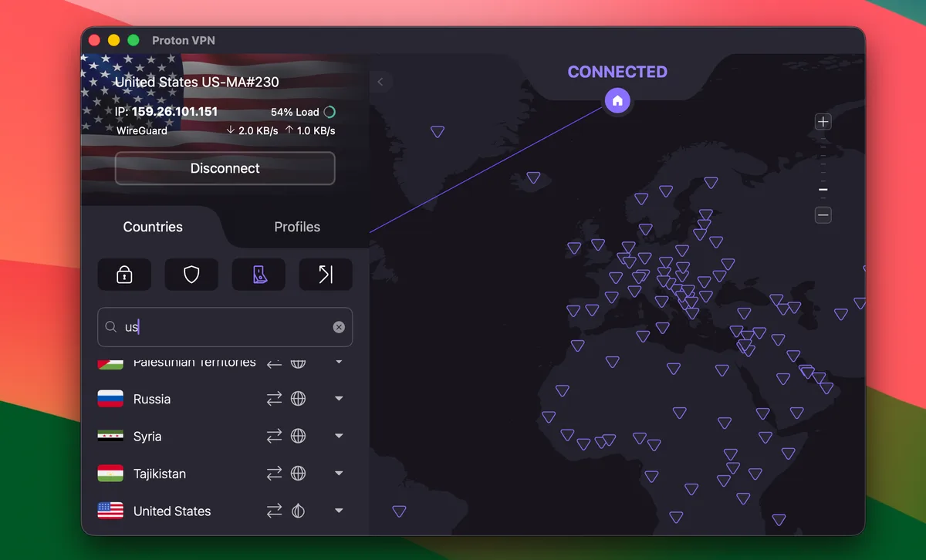This screenshot has height=560, width=926.
Task: Click the map zoom slider handle
Action: 823,189
